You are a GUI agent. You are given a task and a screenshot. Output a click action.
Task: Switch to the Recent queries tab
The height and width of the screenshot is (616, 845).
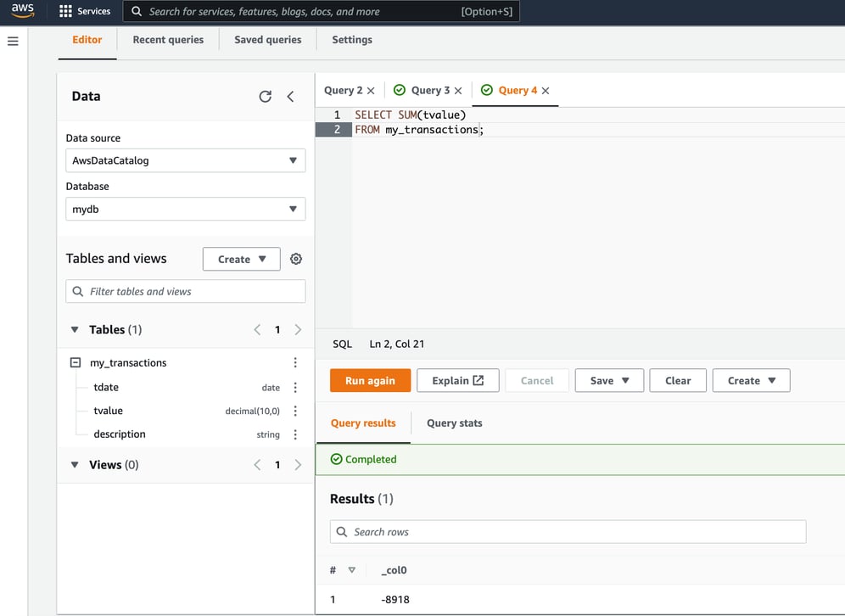(168, 39)
